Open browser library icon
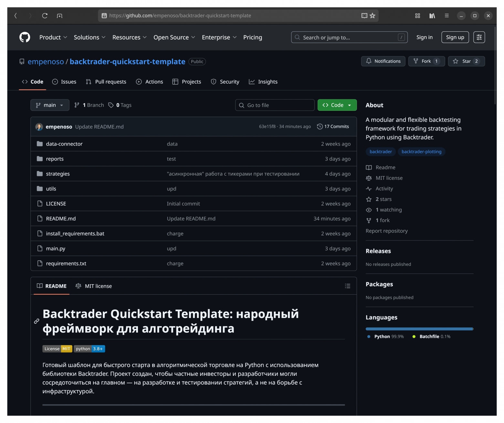The image size is (504, 423). 432,16
